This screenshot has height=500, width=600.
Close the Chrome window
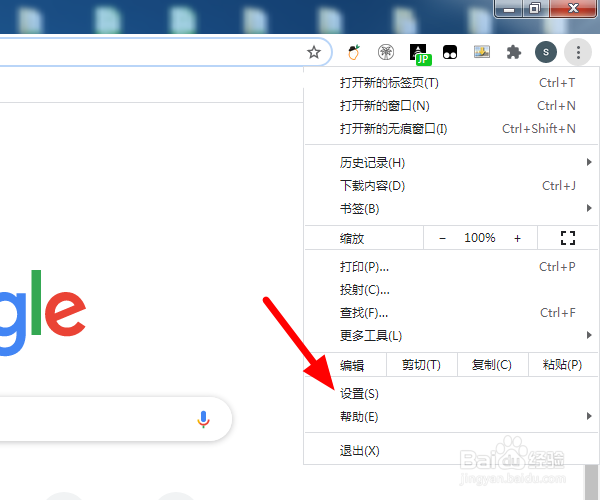coord(573,8)
